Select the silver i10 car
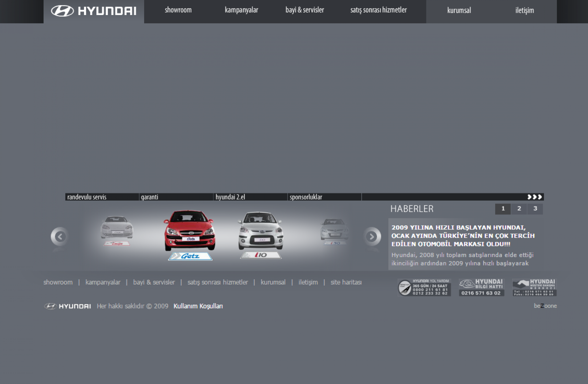Viewport: 588px width, 384px height. point(261,231)
